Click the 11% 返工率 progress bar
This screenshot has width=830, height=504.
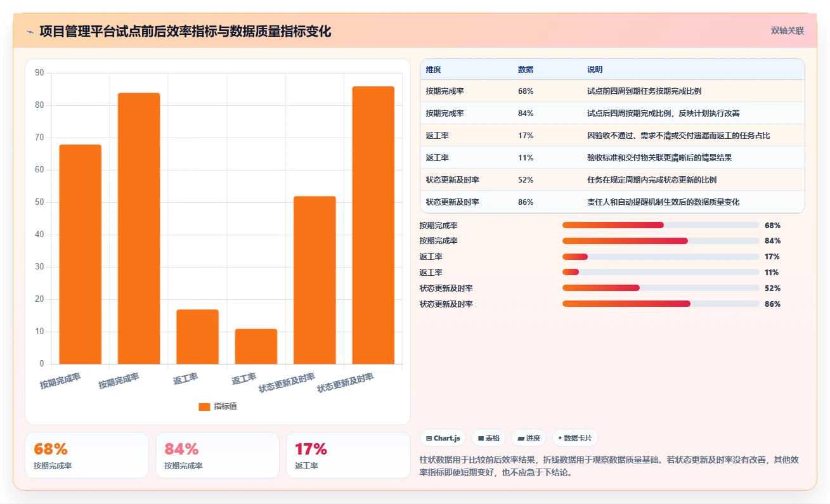click(x=661, y=273)
